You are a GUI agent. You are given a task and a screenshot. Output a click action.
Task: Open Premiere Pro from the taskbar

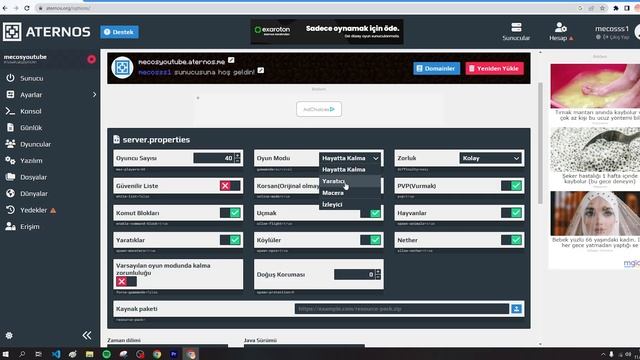pyautogui.click(x=174, y=354)
